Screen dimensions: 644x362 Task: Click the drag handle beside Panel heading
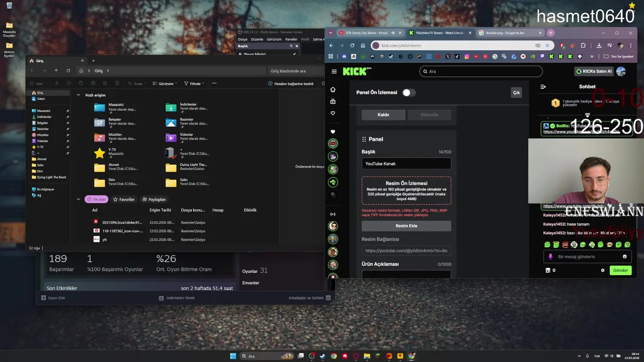[x=364, y=139]
